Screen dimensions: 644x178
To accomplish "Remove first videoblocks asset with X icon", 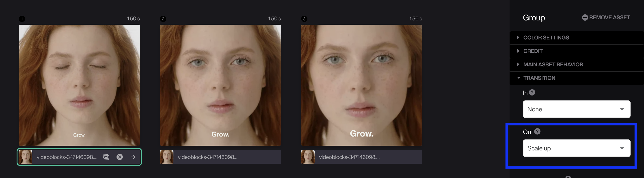I will click(120, 157).
